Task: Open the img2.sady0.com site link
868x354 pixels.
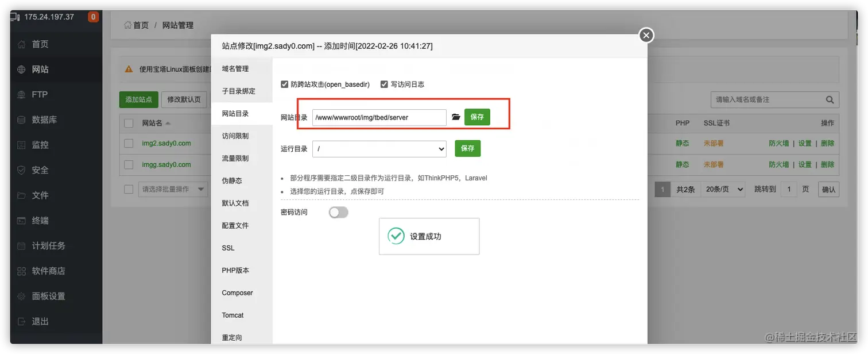Action: click(x=166, y=144)
